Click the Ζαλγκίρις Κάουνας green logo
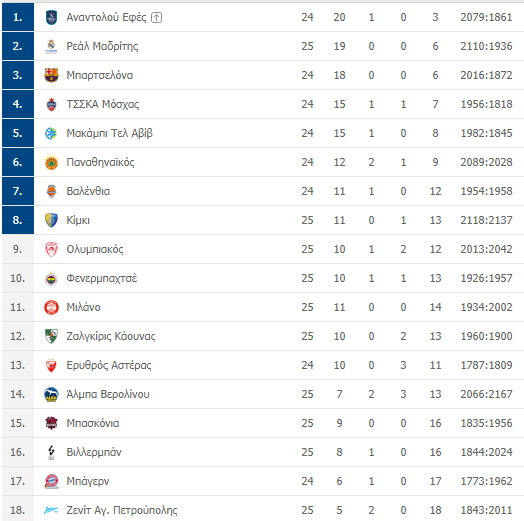 (51, 336)
